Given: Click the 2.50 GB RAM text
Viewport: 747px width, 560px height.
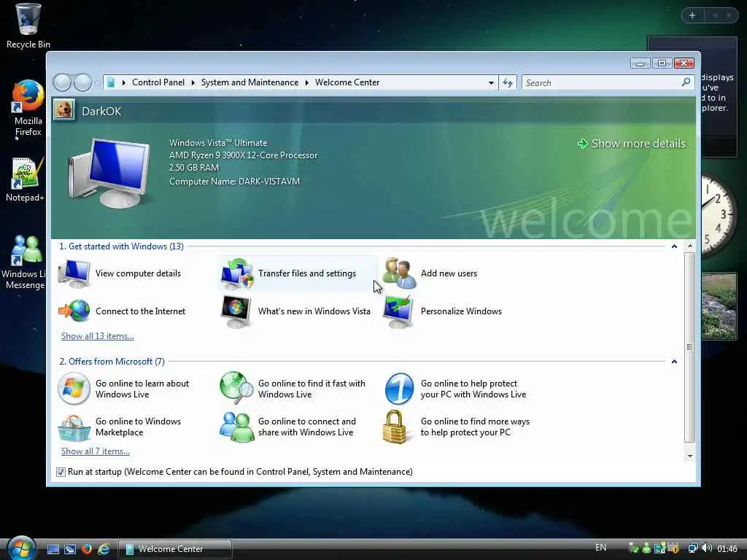Looking at the screenshot, I should point(194,168).
